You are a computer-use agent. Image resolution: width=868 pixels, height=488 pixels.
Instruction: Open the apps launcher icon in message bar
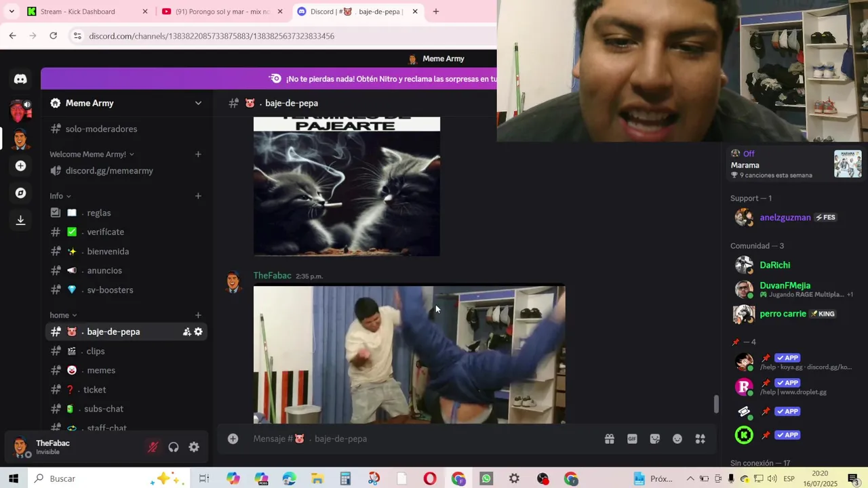701,439
